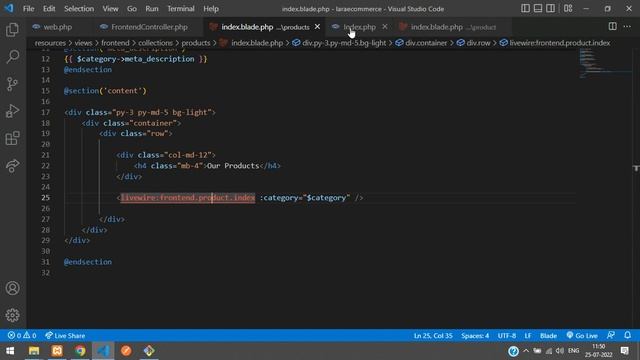This screenshot has height=360, width=640.
Task: Open the Accounts menu icon
Action: tap(12, 288)
